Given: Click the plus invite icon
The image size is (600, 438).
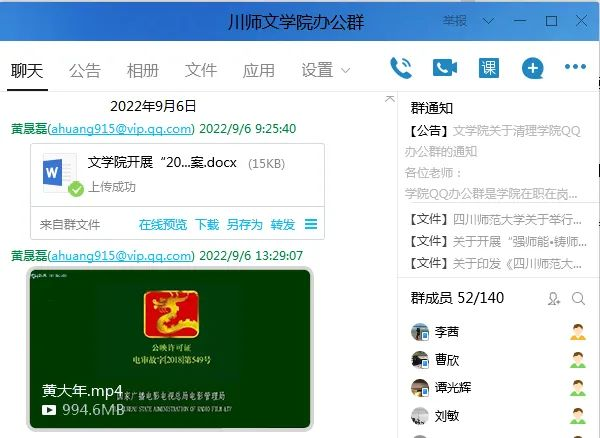Looking at the screenshot, I should tap(533, 68).
